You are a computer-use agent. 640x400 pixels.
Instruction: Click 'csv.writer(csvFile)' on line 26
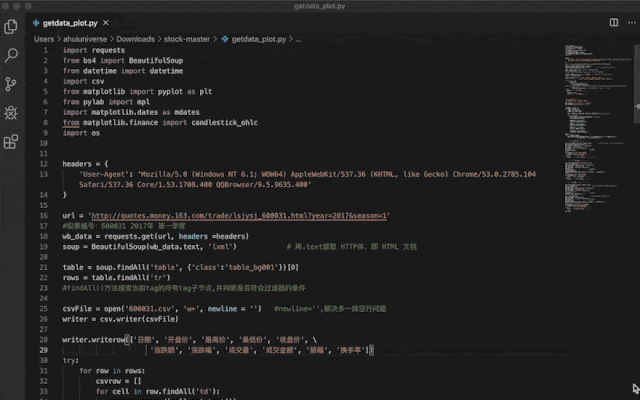click(x=139, y=319)
